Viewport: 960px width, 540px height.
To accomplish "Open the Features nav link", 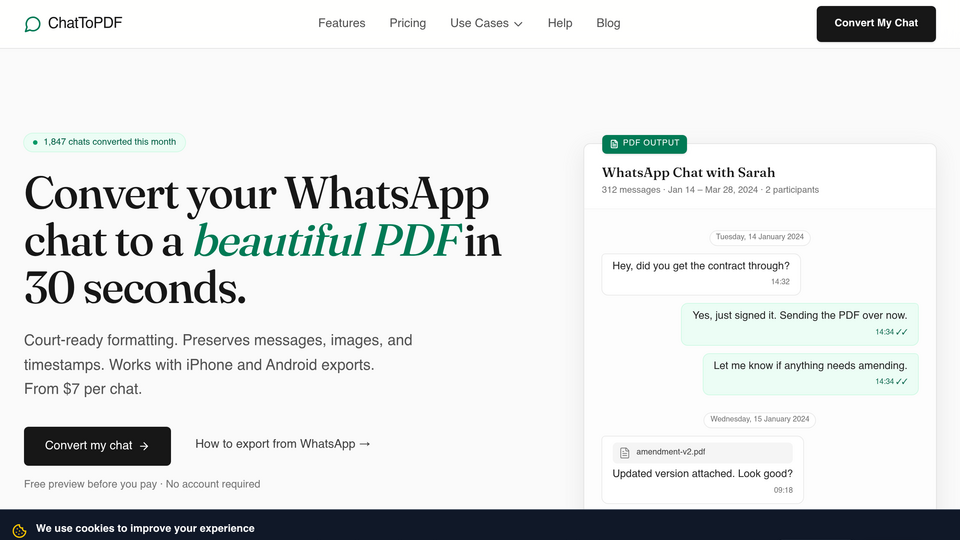I will [x=342, y=23].
